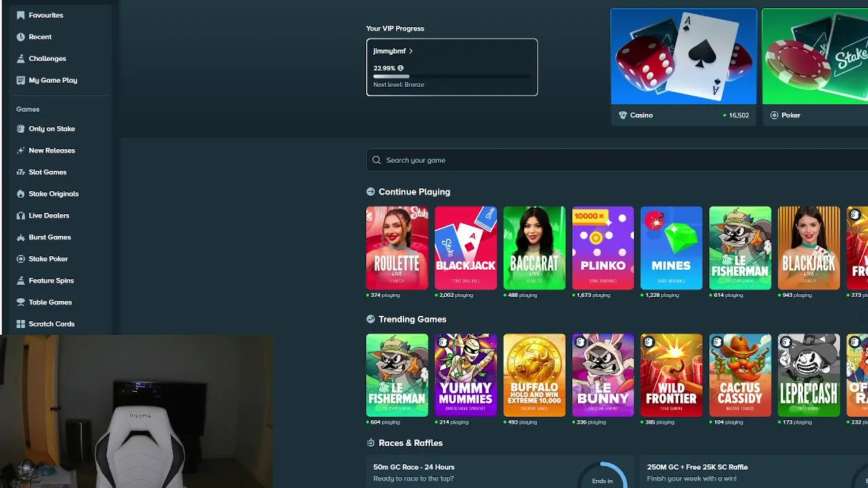Open the Poker banner card

click(815, 67)
